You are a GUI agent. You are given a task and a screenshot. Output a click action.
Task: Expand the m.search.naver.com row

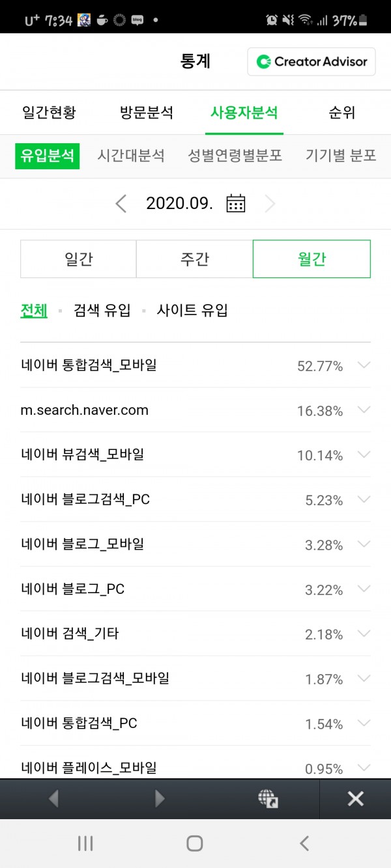point(364,410)
